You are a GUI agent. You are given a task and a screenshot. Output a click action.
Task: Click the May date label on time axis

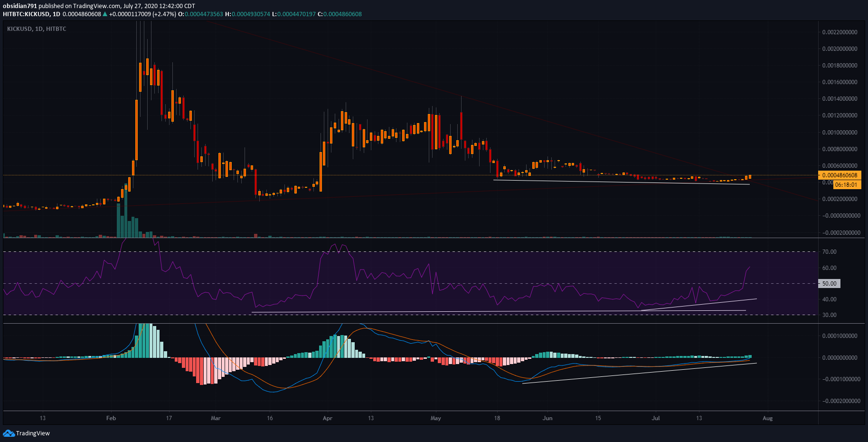436,418
